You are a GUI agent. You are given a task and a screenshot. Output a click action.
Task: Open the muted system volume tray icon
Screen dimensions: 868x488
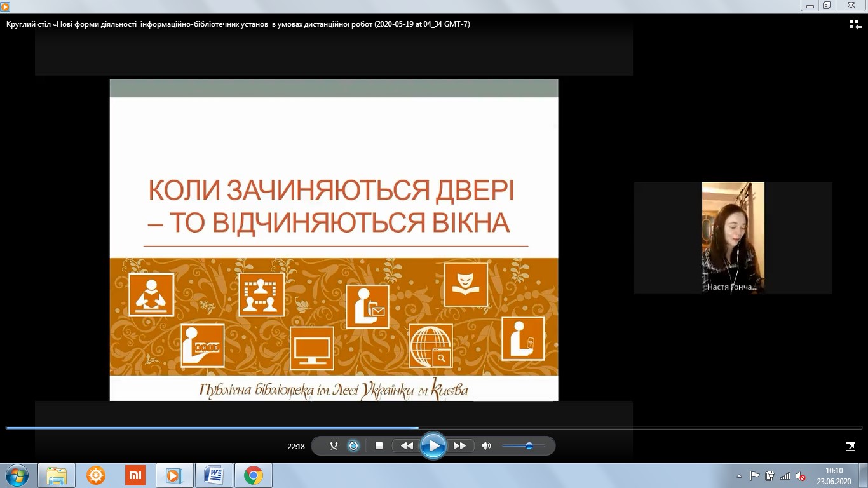pyautogui.click(x=801, y=476)
